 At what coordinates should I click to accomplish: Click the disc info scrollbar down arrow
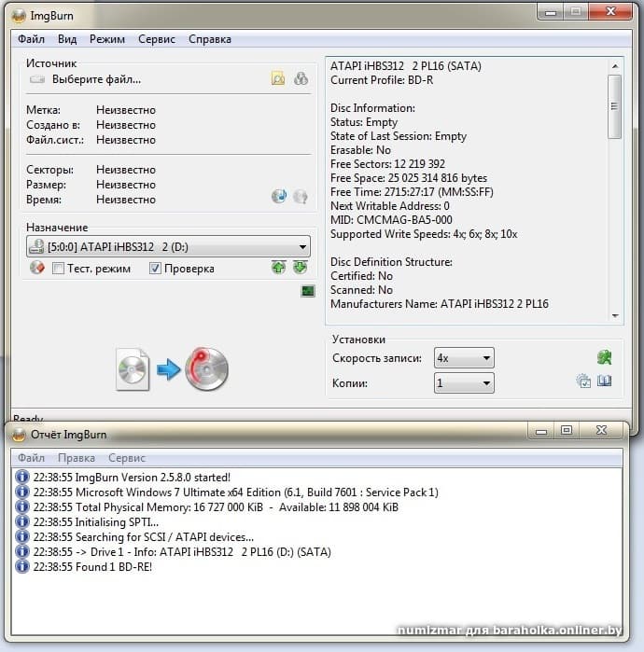click(x=615, y=316)
